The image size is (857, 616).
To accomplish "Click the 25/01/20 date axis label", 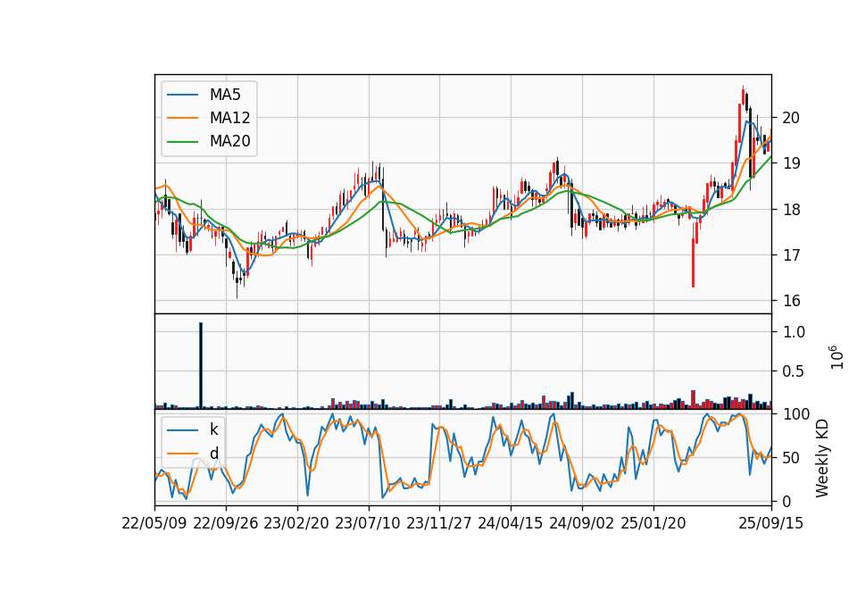I will click(x=653, y=523).
